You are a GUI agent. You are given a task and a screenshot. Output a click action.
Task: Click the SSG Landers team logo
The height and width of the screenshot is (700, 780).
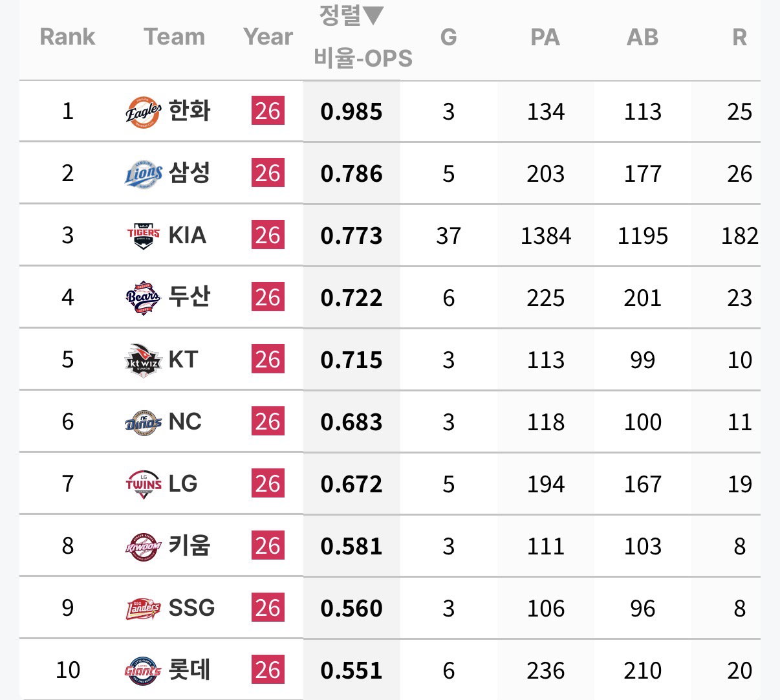pos(143,608)
